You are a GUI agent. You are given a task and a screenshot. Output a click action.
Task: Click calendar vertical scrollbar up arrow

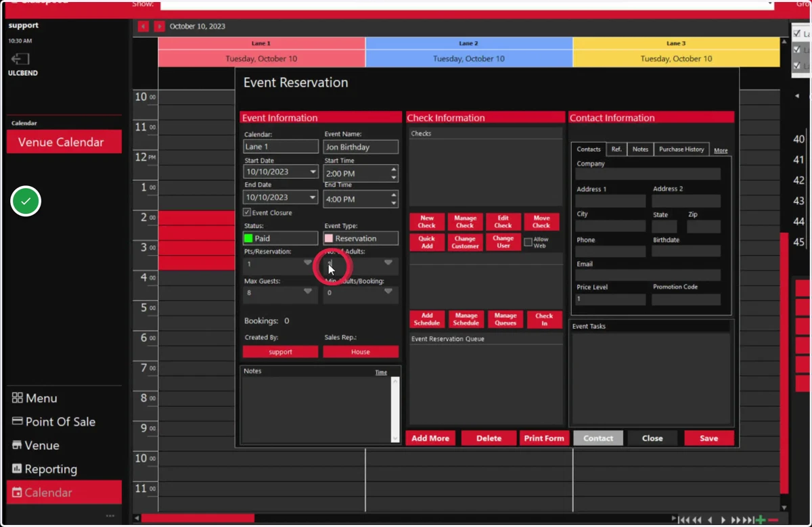click(x=784, y=41)
